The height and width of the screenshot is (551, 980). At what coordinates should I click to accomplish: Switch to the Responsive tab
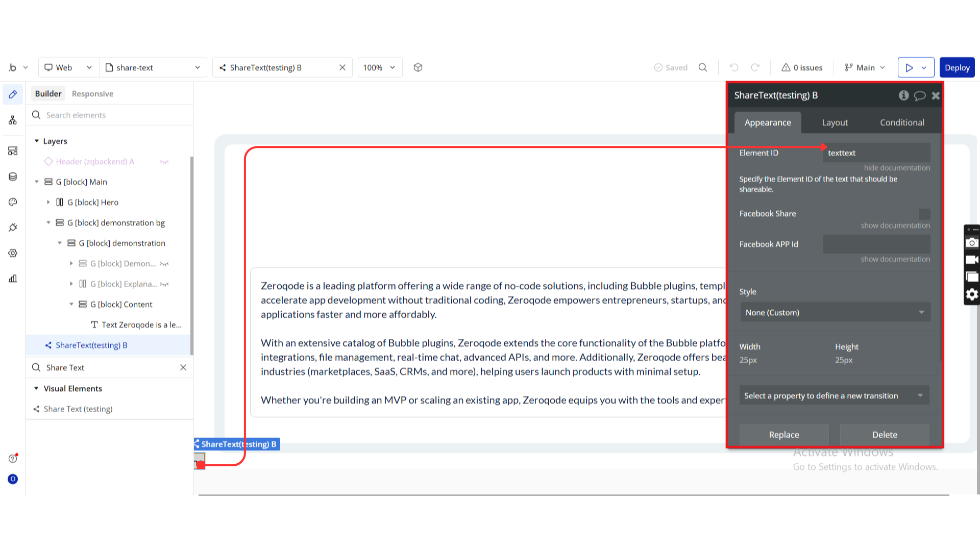pos(92,94)
